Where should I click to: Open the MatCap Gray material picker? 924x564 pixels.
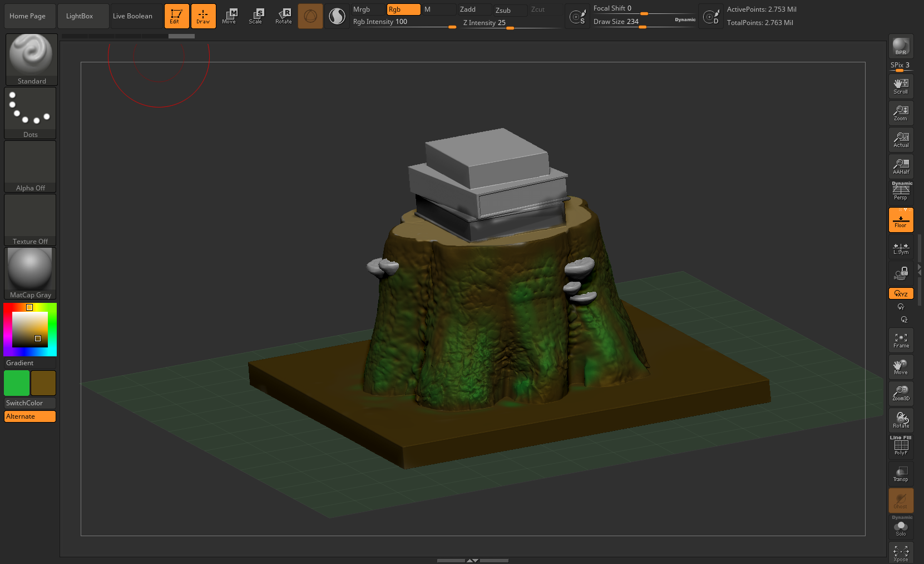(x=31, y=273)
